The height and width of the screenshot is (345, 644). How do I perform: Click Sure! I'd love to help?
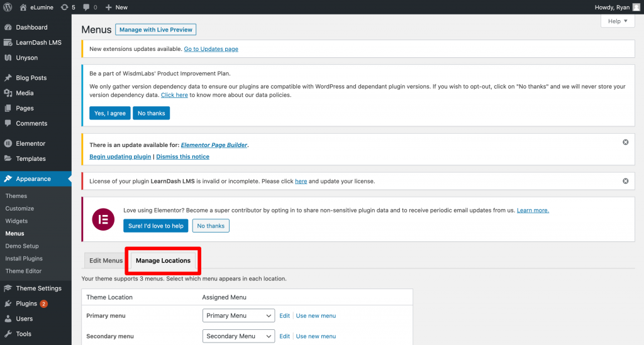155,226
